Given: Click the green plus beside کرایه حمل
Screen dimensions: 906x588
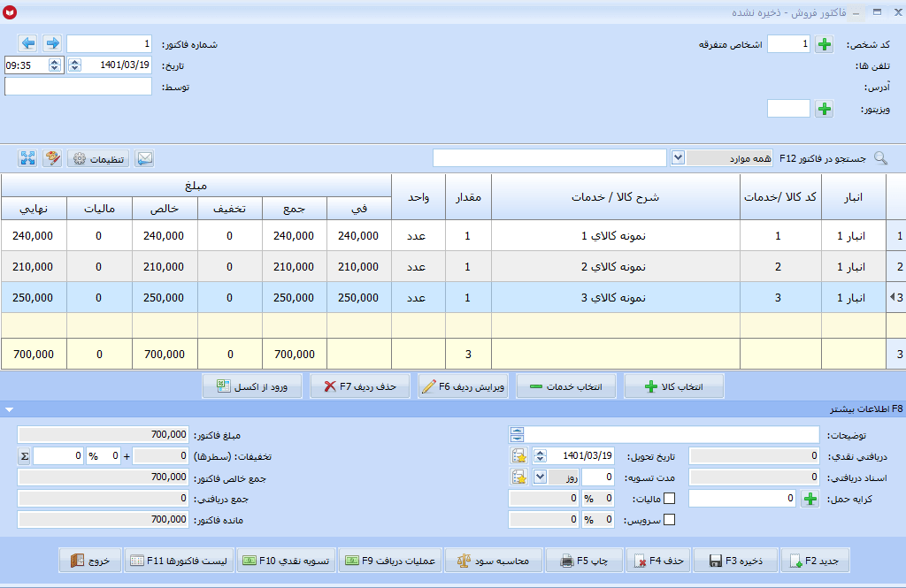Looking at the screenshot, I should tap(810, 499).
